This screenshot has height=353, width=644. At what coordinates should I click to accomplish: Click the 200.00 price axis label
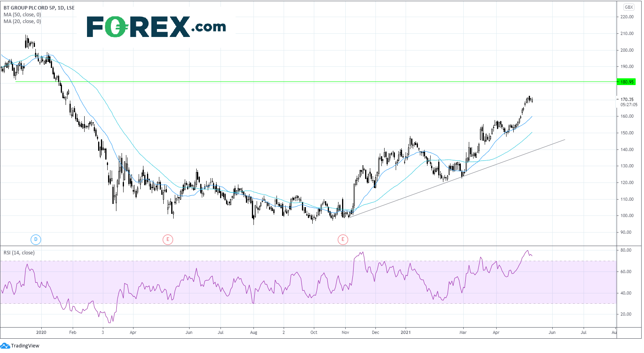click(x=627, y=50)
